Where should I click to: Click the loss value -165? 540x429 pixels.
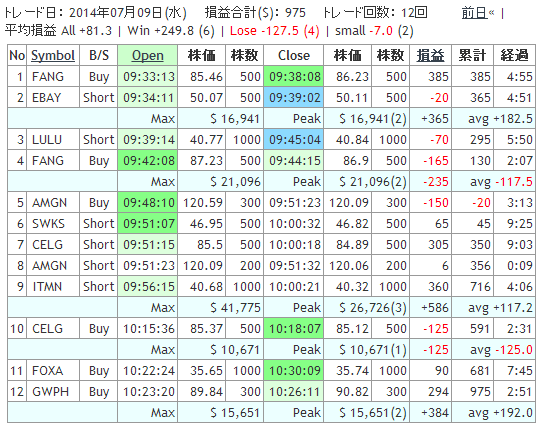pyautogui.click(x=436, y=160)
